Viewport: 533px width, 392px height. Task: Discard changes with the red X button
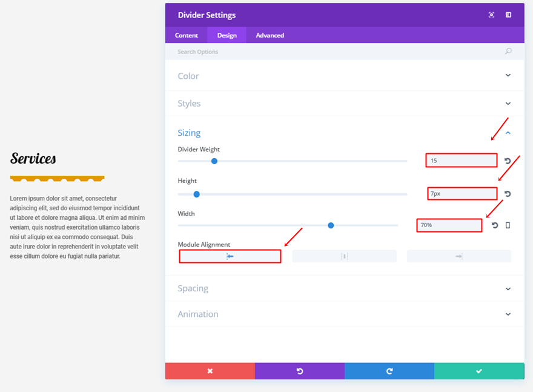210,371
